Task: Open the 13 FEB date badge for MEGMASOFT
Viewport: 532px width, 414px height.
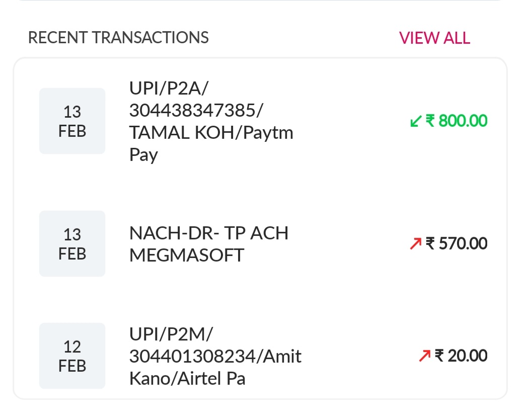Action: click(x=72, y=243)
